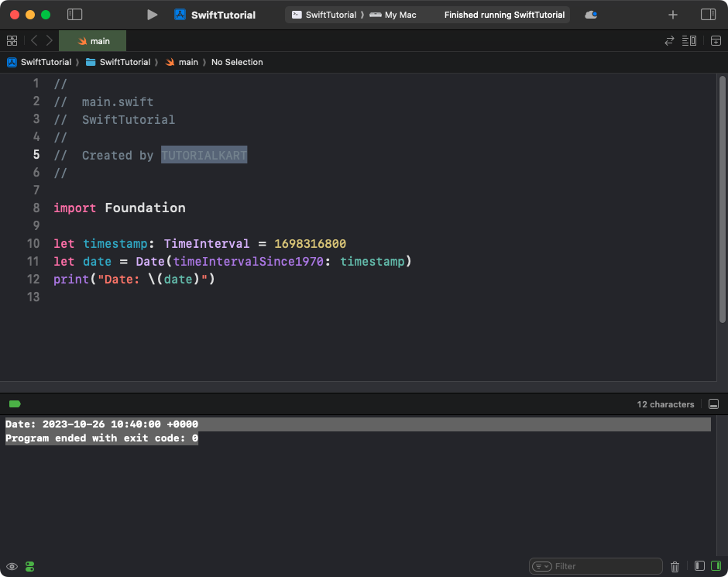This screenshot has height=577, width=728.
Task: Clear the console with the trash icon
Action: [675, 566]
